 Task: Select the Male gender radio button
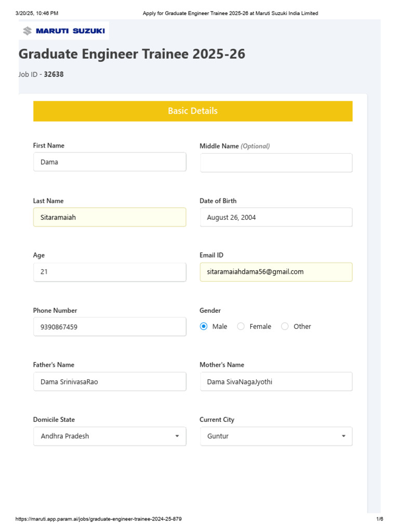point(204,326)
